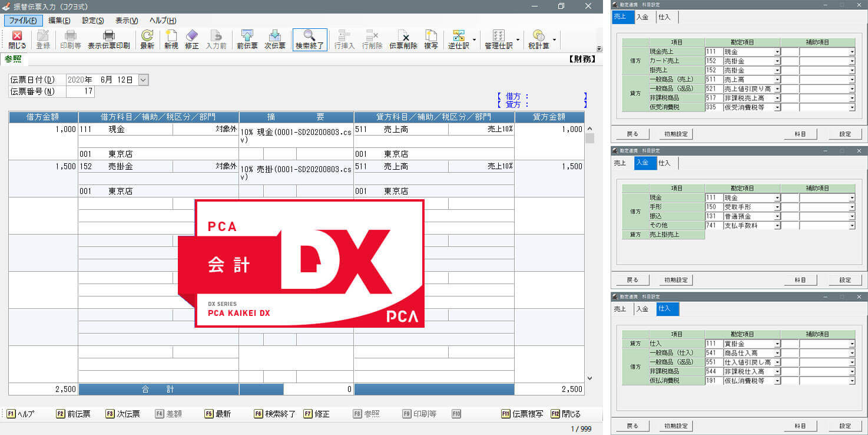Open the 伝票日付 date dropdown
Viewport: 868px width, 435px height.
(x=144, y=80)
